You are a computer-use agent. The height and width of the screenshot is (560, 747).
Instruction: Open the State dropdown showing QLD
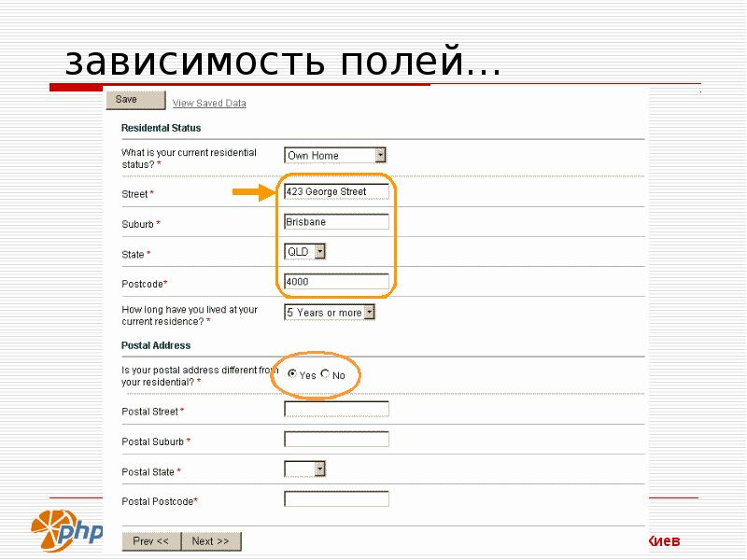pos(305,251)
